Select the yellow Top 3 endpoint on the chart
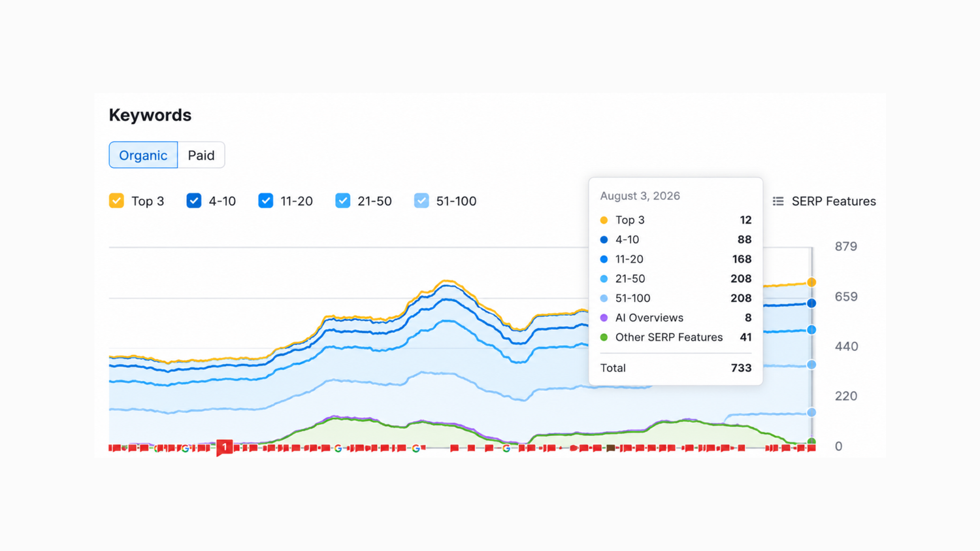Viewport: 980px width, 551px height. click(x=811, y=282)
